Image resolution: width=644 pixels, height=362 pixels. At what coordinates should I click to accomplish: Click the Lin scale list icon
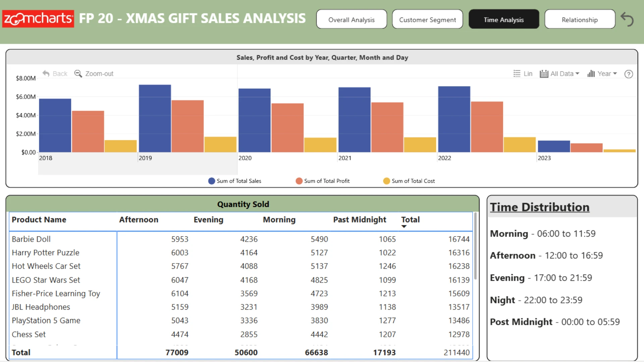517,73
